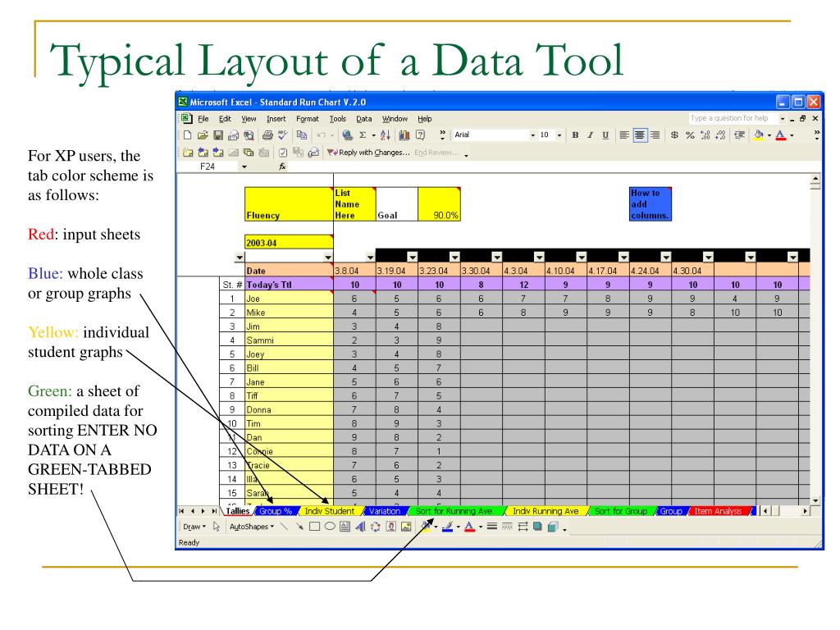Screen dimensions: 840x630
Task: Switch to the Indiv Student sheet tab
Action: [330, 511]
